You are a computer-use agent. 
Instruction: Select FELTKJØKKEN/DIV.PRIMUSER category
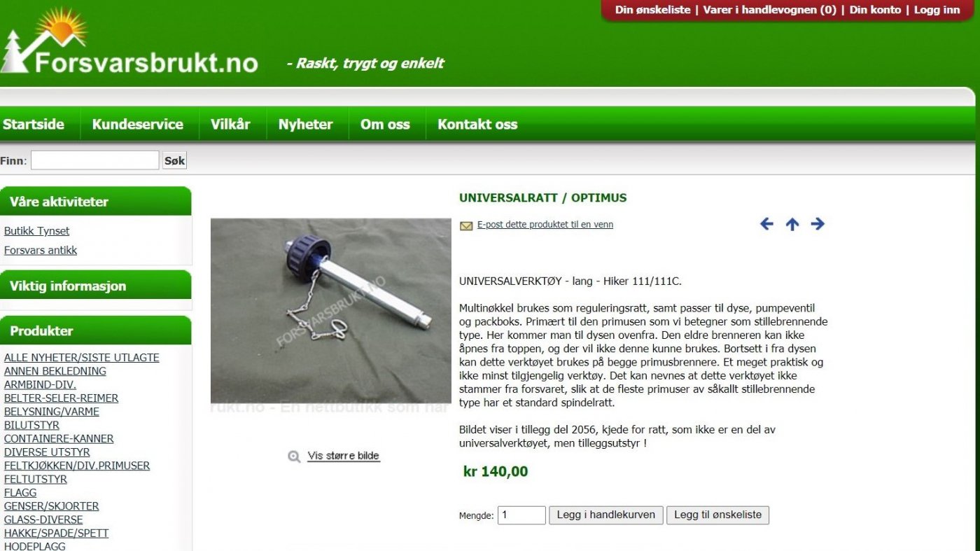click(x=77, y=466)
